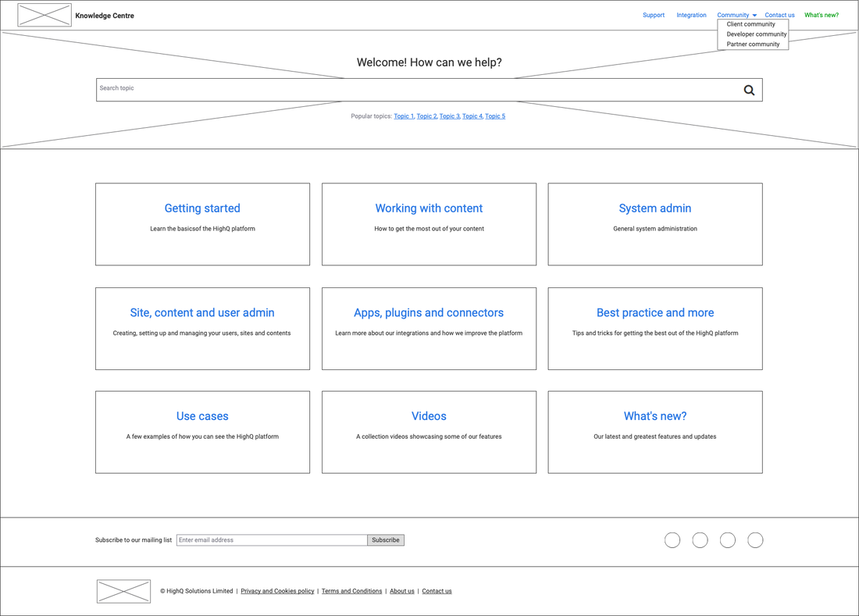Go to Integration in top navigation

[x=691, y=15]
